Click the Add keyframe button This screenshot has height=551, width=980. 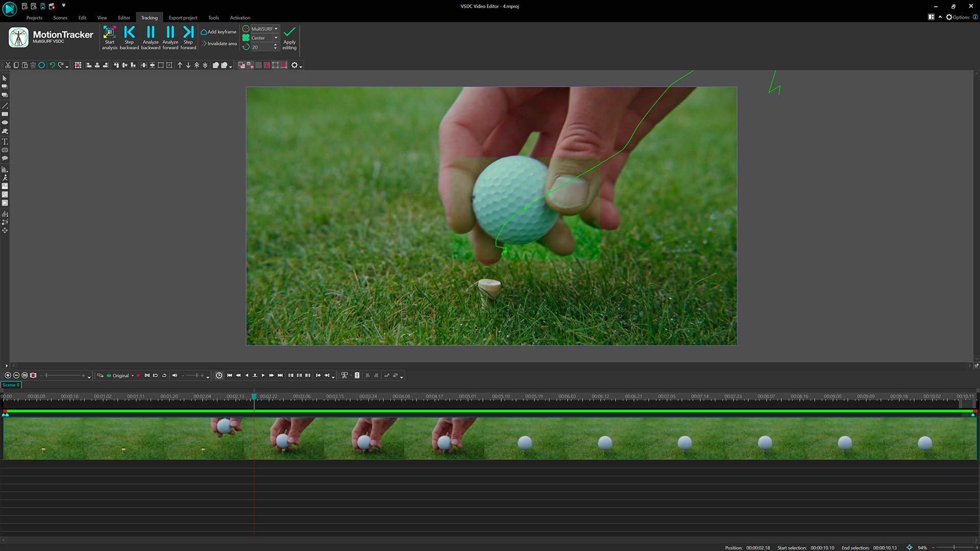tap(218, 31)
